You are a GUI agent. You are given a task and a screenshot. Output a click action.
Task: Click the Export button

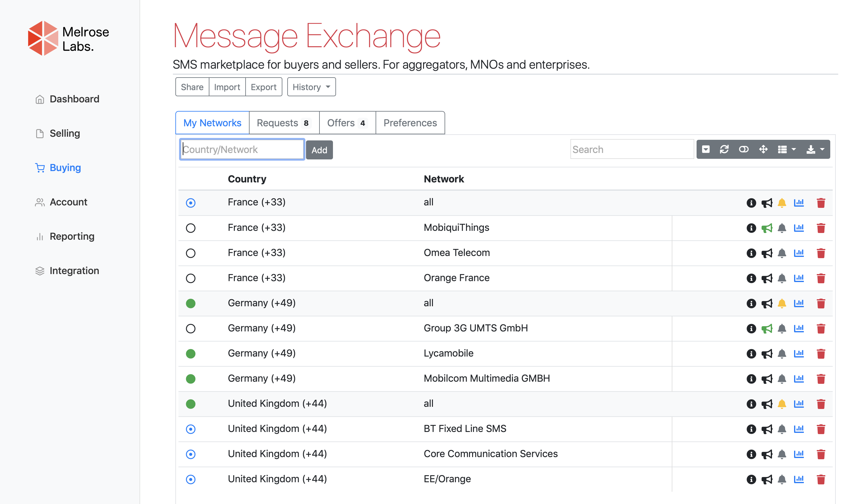pyautogui.click(x=264, y=87)
